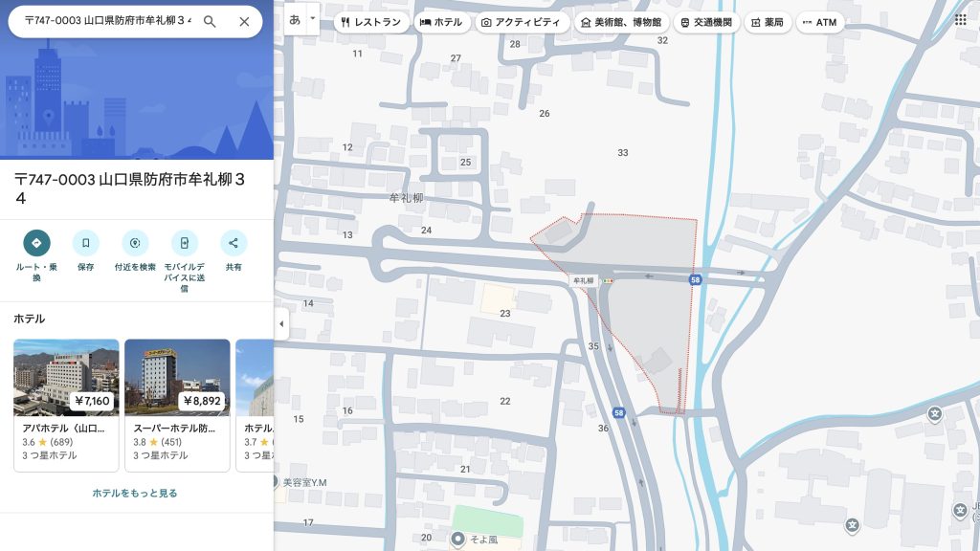Select the アクティビティ filter chip
Viewport: 980px width, 551px height.
click(523, 22)
